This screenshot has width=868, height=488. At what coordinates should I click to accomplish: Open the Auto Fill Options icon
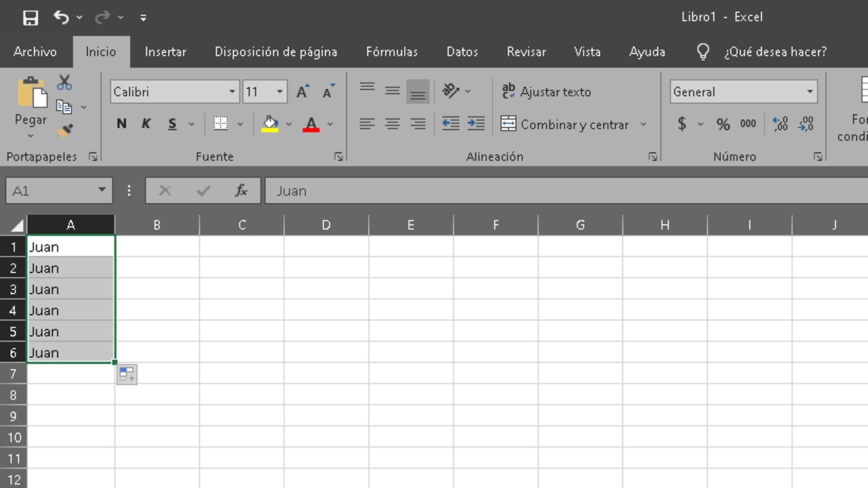(x=127, y=374)
